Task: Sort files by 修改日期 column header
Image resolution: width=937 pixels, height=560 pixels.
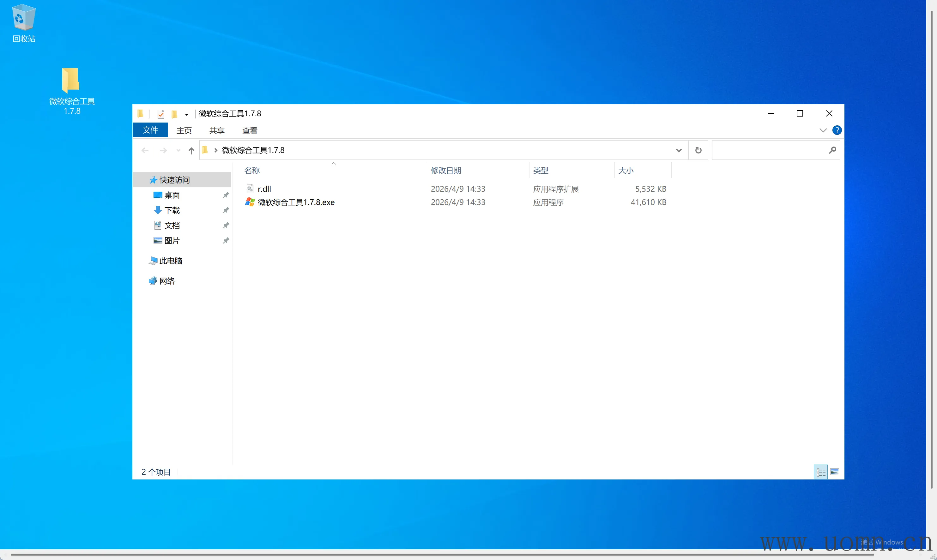Action: point(446,171)
